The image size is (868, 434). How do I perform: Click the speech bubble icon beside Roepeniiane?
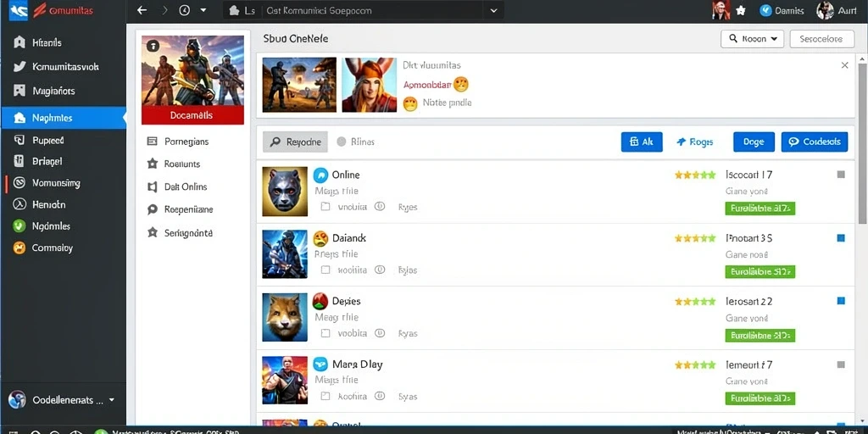tap(153, 210)
